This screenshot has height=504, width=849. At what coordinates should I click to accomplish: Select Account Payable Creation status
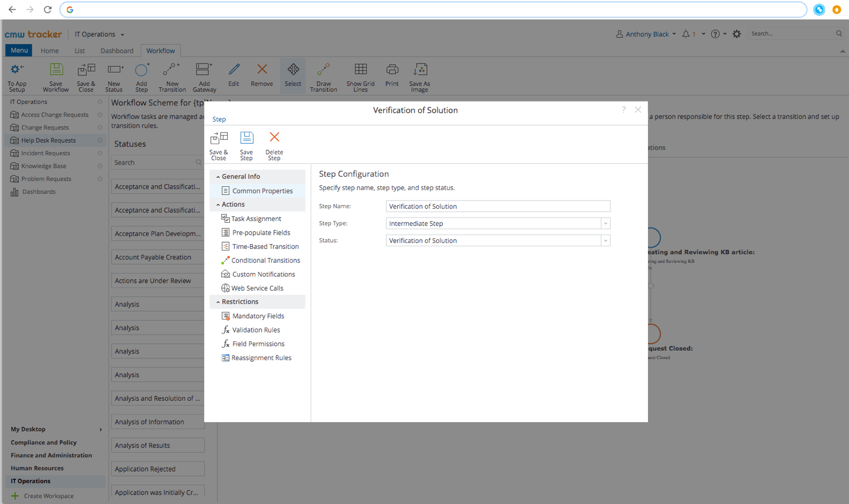(x=157, y=258)
